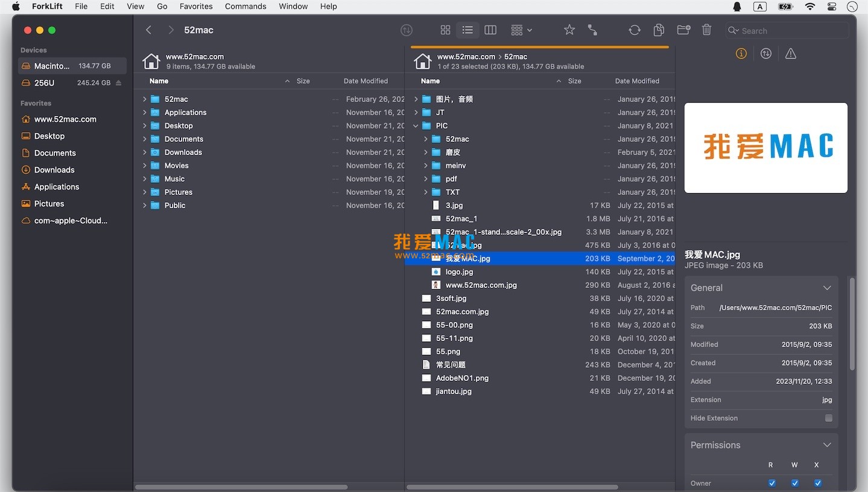
Task: Click the dimmed transfers arrows icon
Action: 407,30
